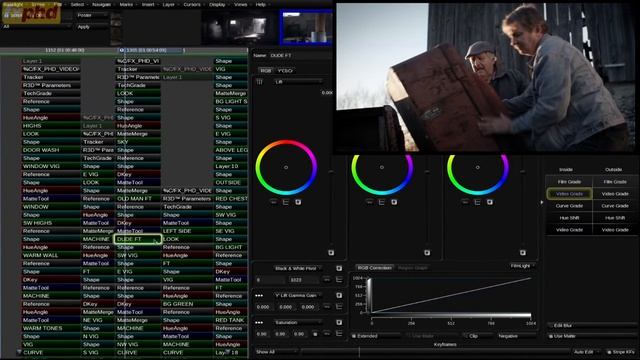640x360 pixels.
Task: Open the Black & White Pivot dropdown
Action: click(x=298, y=268)
